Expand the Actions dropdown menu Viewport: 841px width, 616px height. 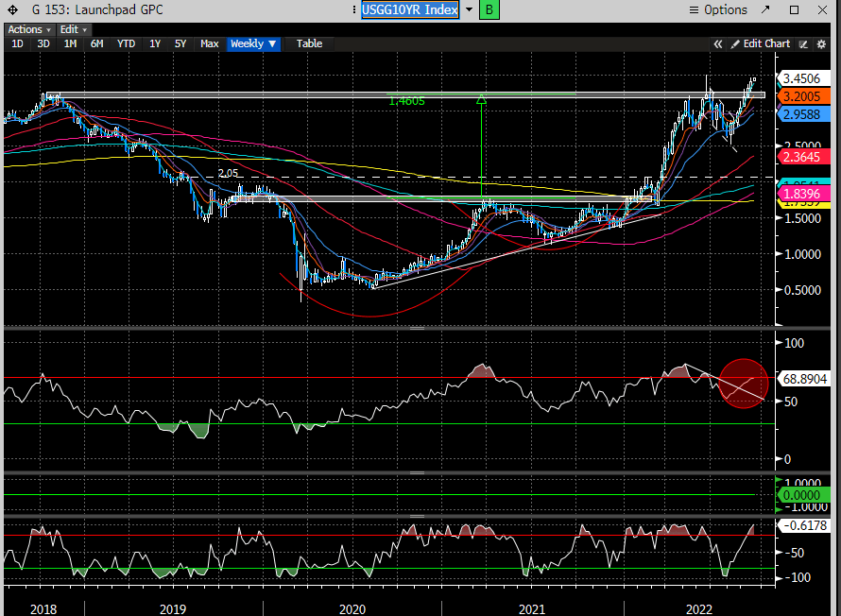pyautogui.click(x=29, y=29)
